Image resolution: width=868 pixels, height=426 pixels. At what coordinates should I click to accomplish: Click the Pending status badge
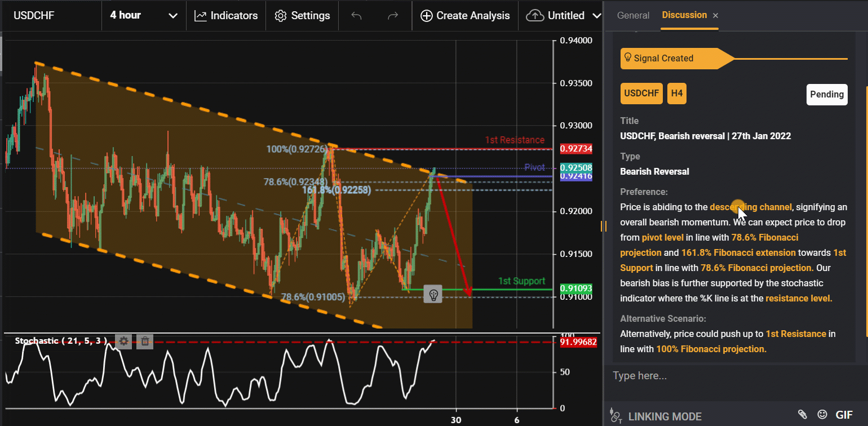coord(827,94)
